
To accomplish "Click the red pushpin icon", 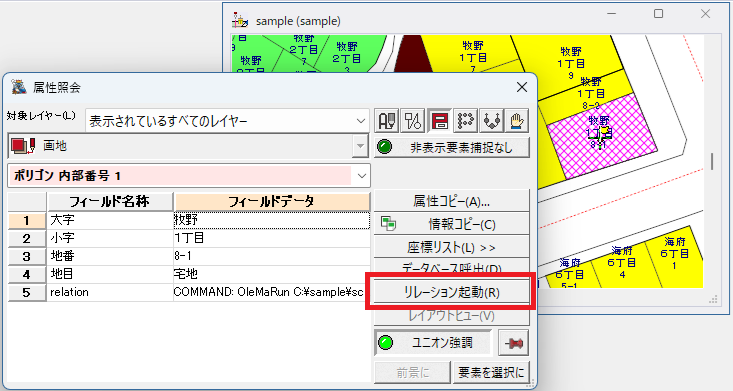I will click(514, 343).
